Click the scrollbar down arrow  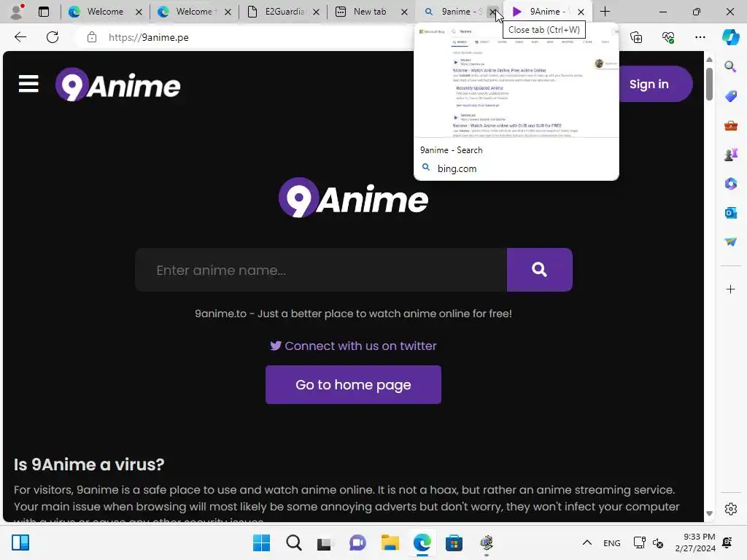tap(709, 513)
